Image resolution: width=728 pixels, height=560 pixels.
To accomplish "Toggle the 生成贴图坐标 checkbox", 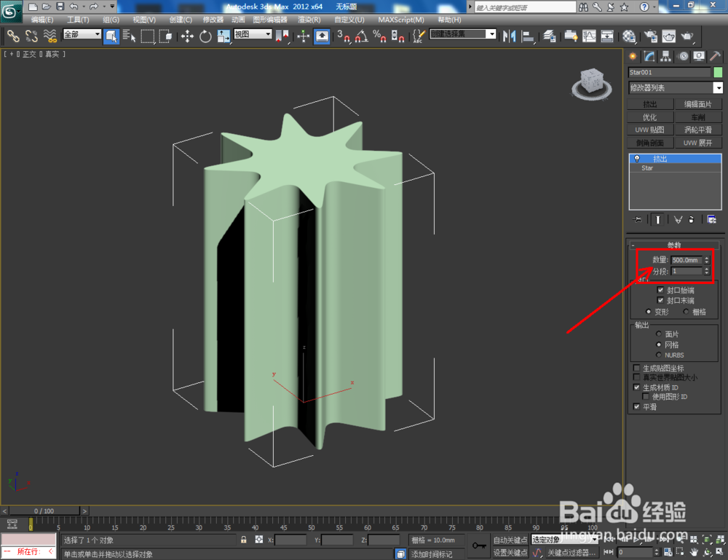I will pyautogui.click(x=637, y=367).
